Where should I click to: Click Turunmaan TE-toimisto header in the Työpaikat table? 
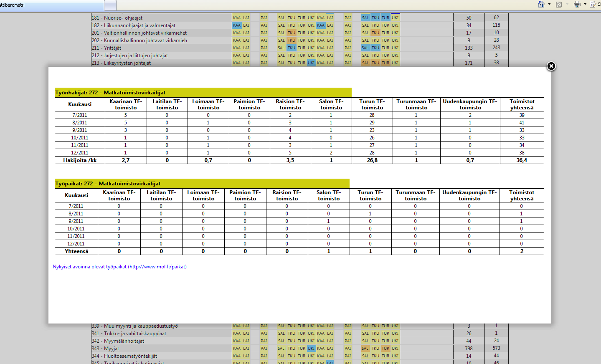coord(416,195)
